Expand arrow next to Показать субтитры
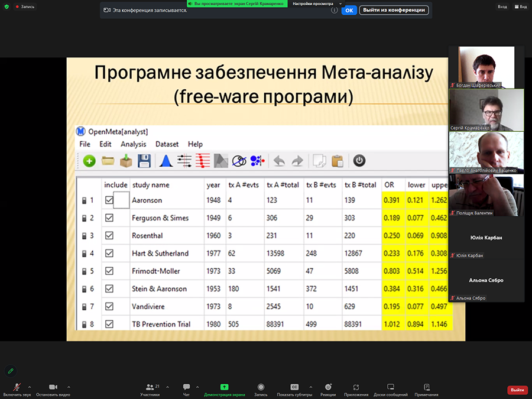The width and height of the screenshot is (532, 399). (x=310, y=387)
